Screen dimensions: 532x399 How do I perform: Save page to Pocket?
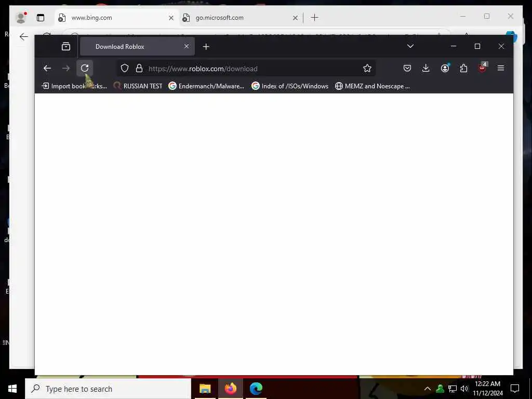tap(407, 68)
